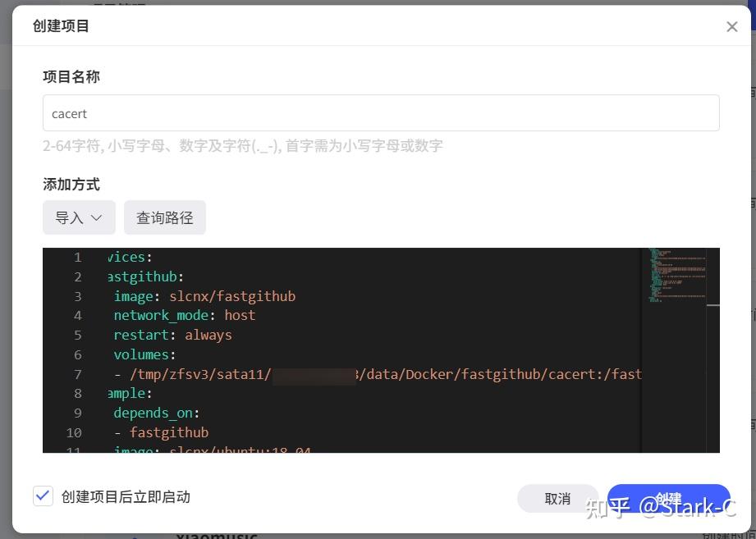
Task: Open the 导入 method dropdown
Action: tap(79, 217)
